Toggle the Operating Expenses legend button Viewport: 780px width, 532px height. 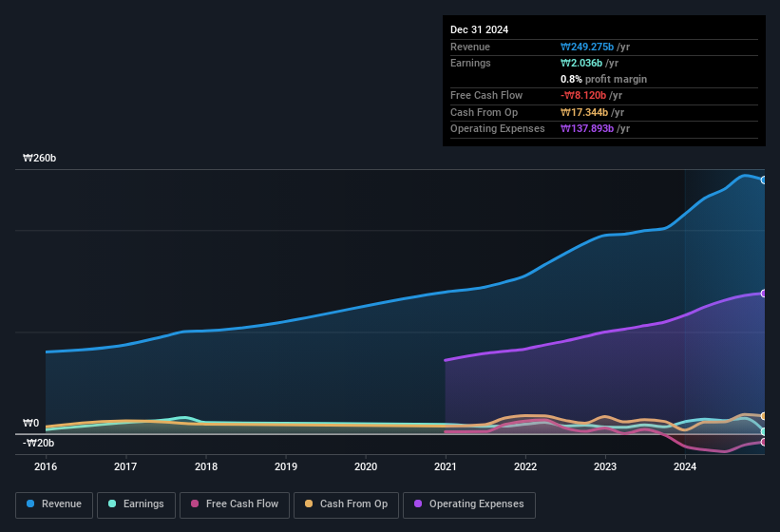(469, 505)
